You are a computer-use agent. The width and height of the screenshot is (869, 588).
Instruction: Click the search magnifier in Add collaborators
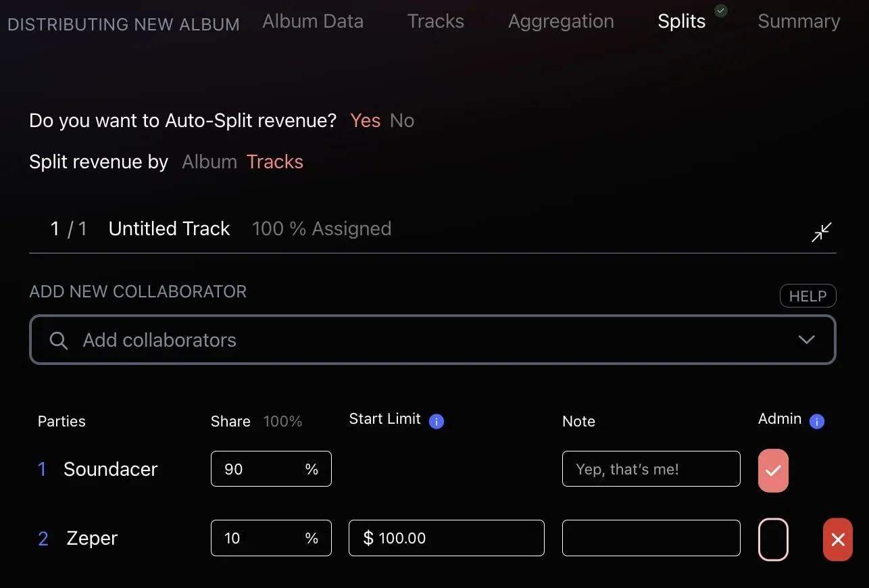click(59, 340)
